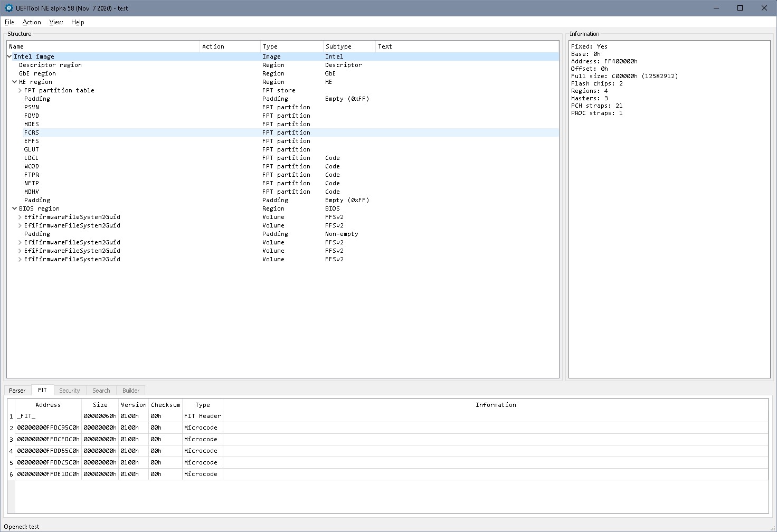Select FIT address 00000000FFDCFDC0h
The height and width of the screenshot is (532, 777).
coord(48,439)
